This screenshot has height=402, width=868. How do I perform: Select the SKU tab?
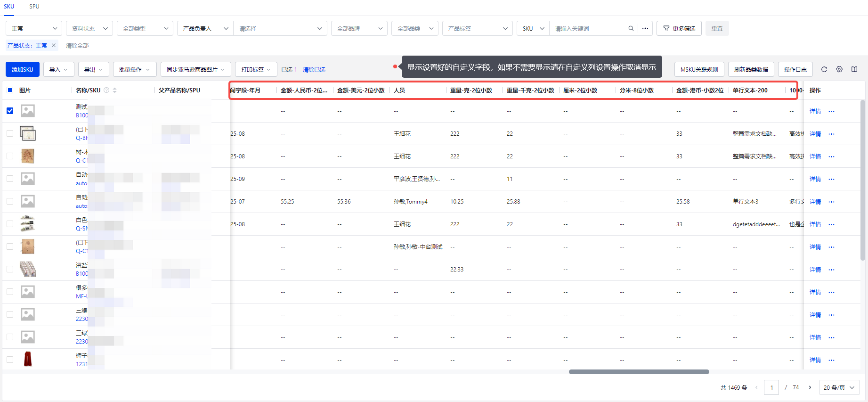tap(9, 7)
